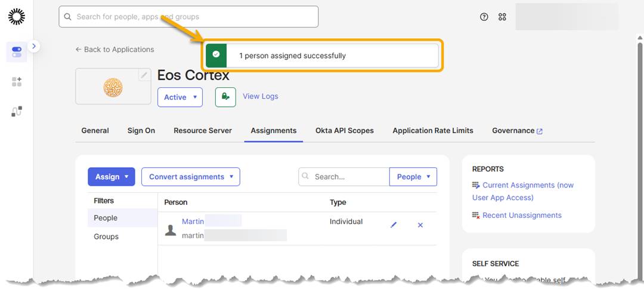Click the View Logs link
The image size is (644, 289).
pyautogui.click(x=261, y=96)
